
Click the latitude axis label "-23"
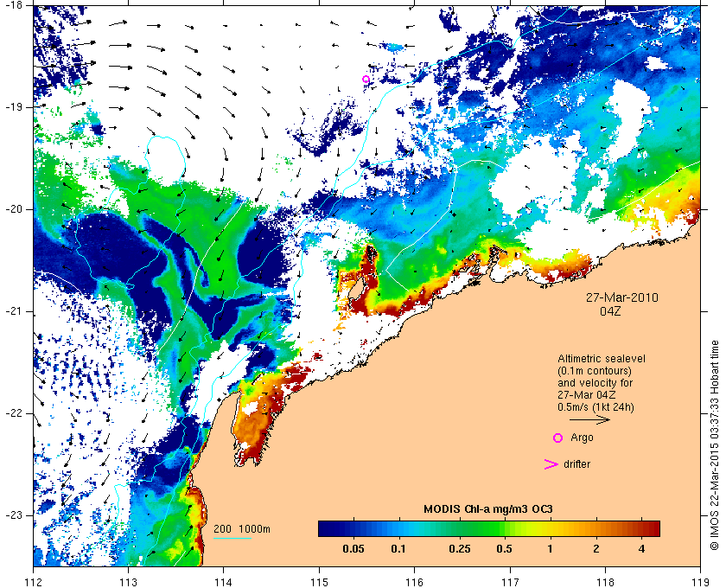click(x=14, y=515)
